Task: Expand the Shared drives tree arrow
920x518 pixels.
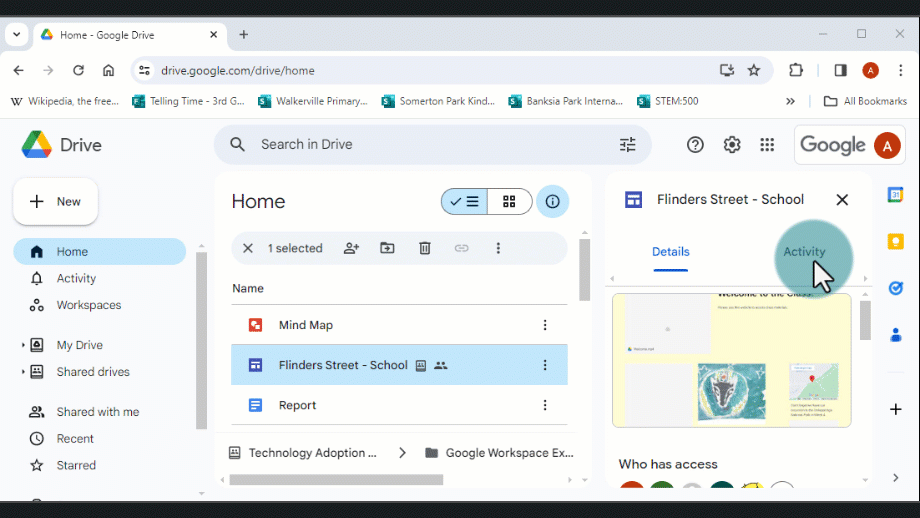Action: (23, 372)
